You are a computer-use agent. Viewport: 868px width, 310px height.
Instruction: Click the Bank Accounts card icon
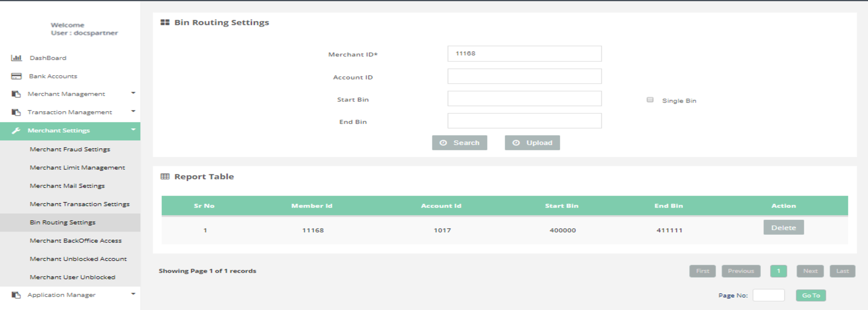pos(16,76)
